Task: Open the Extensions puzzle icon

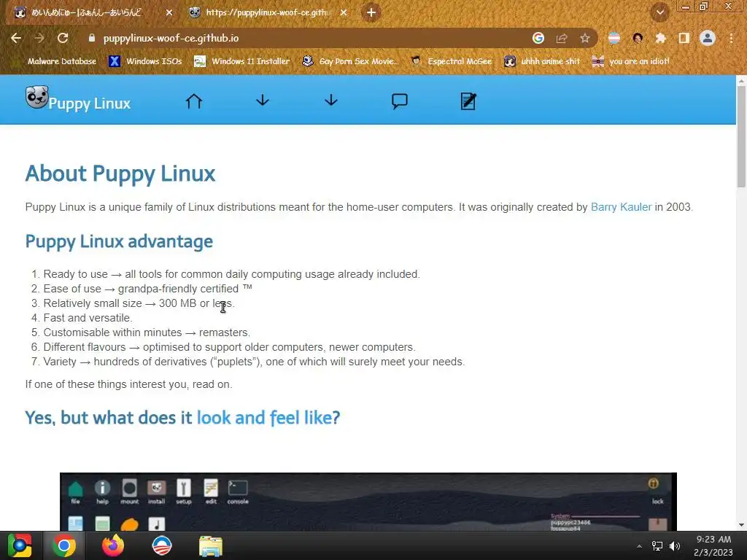Action: 660,38
